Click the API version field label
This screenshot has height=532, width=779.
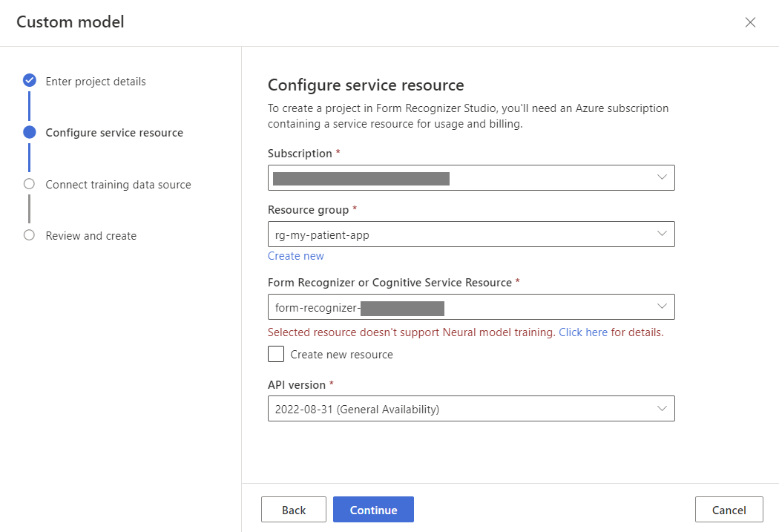point(297,385)
